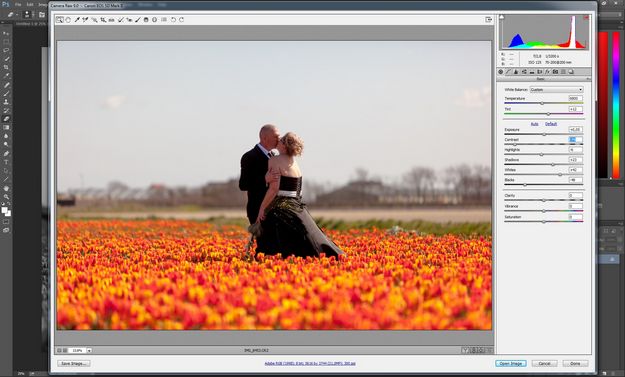Viewport: 625px width, 377px height.
Task: Open the zoom level dropdown arrow
Action: [x=89, y=351]
